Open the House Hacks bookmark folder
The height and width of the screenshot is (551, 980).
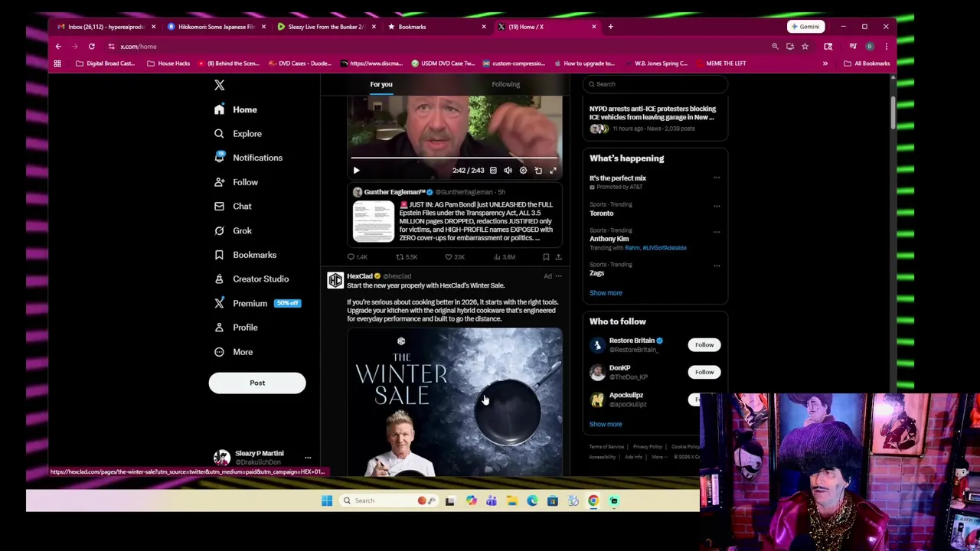(168, 64)
